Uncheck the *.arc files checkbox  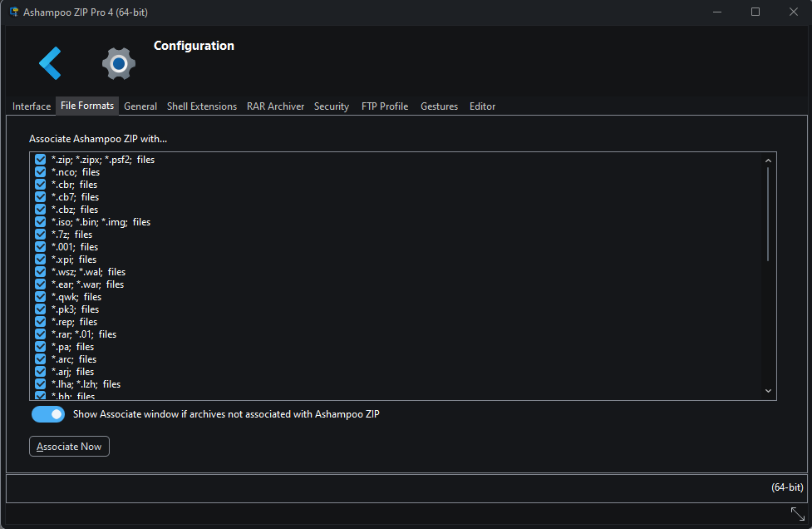[41, 359]
